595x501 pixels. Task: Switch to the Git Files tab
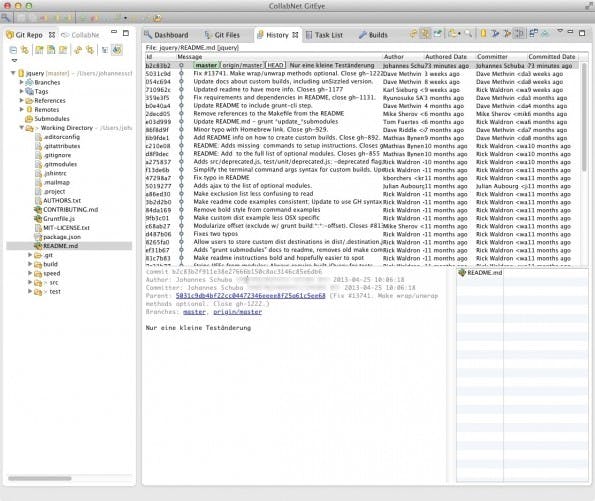[222, 35]
